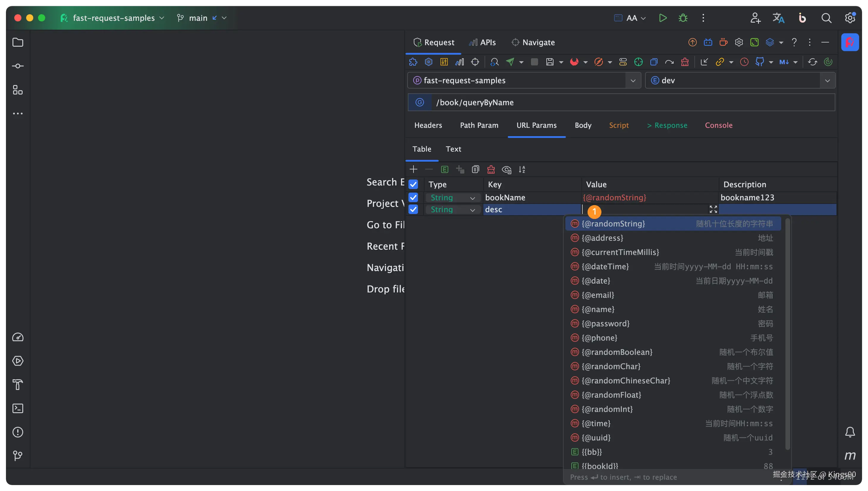Switch to the Navigate tab

pos(533,42)
